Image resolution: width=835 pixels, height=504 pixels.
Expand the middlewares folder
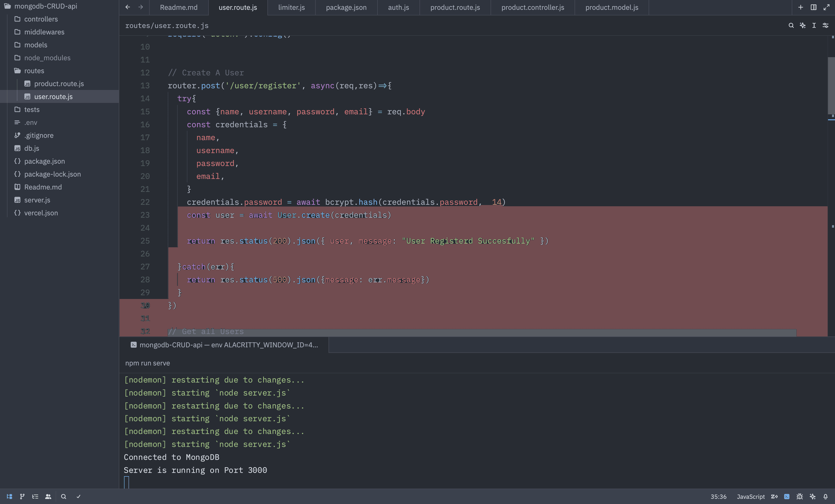click(x=59, y=32)
